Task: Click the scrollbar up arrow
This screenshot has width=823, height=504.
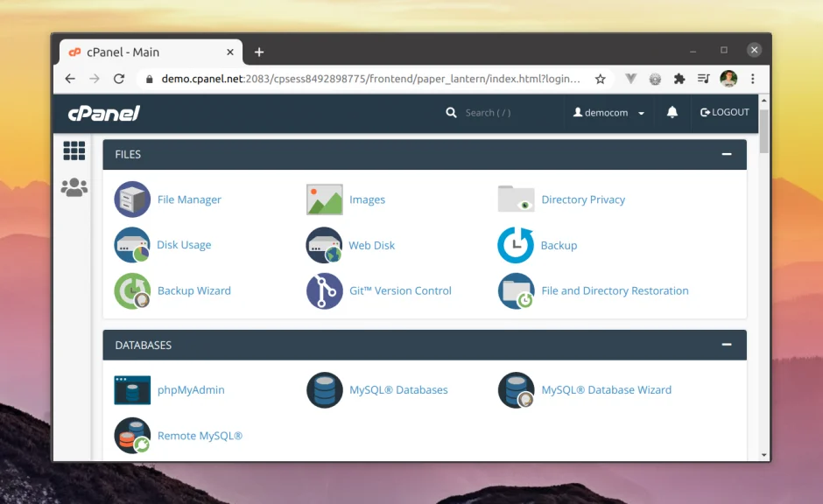Action: (763, 100)
